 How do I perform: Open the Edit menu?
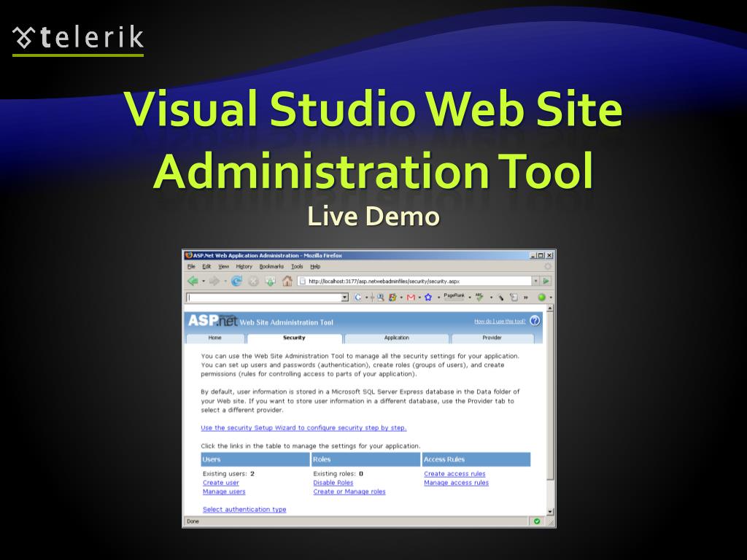click(206, 267)
